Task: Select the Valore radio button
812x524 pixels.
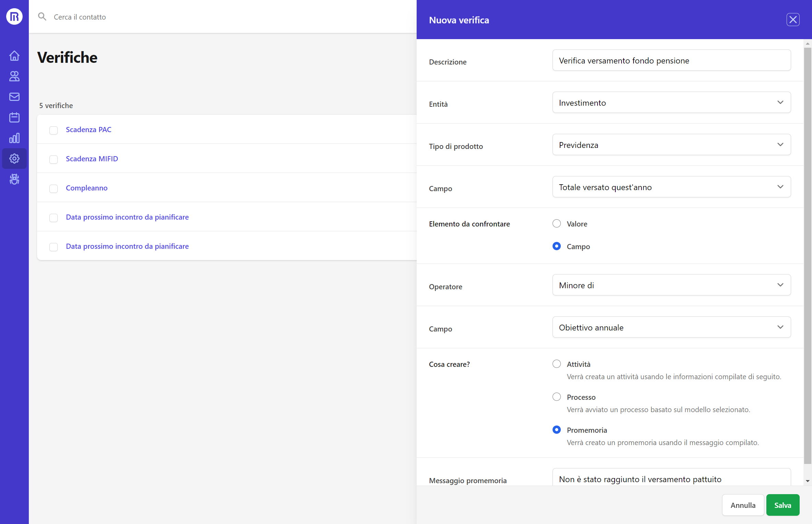Action: (556, 223)
